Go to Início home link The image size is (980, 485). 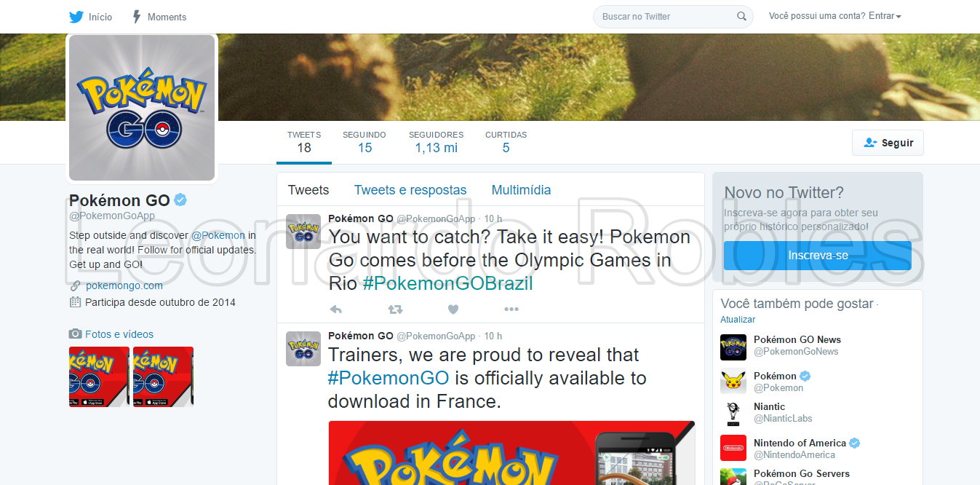coord(100,17)
